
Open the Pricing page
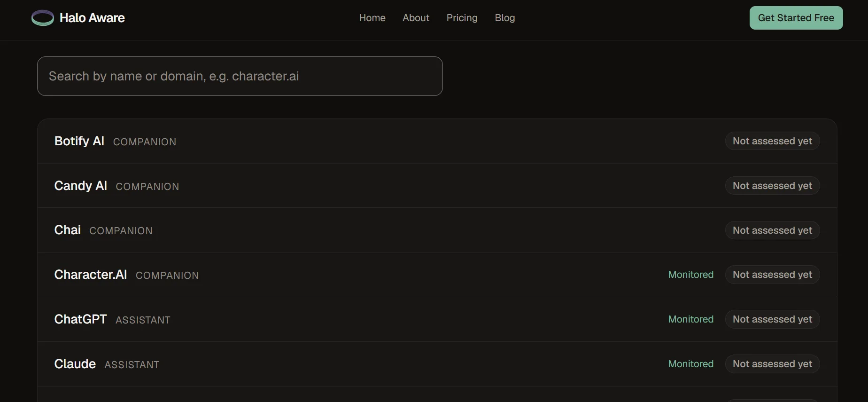click(462, 18)
